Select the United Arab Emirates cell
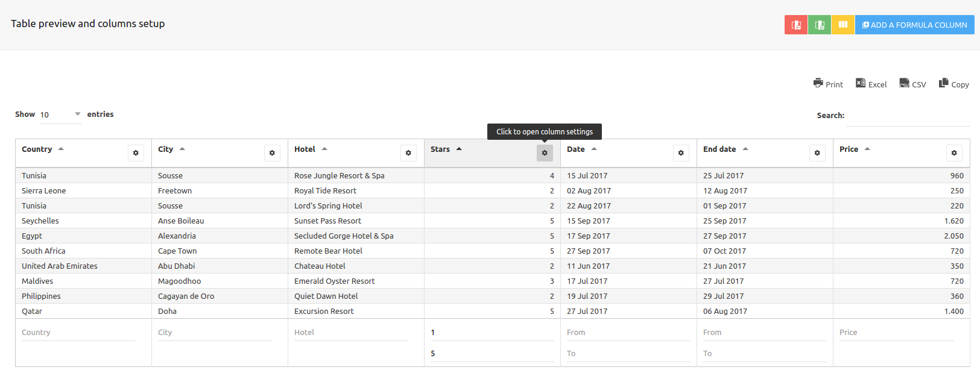The width and height of the screenshot is (980, 373). (x=83, y=266)
